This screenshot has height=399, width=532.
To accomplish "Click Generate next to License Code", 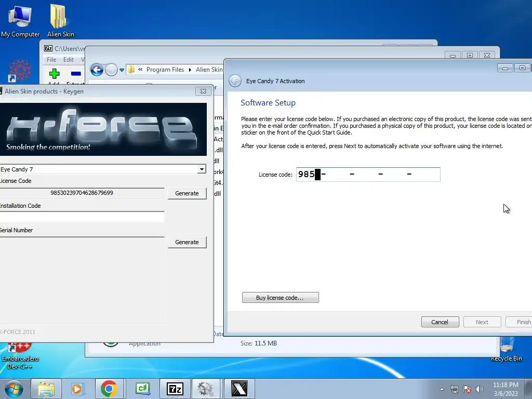I will point(187,193).
